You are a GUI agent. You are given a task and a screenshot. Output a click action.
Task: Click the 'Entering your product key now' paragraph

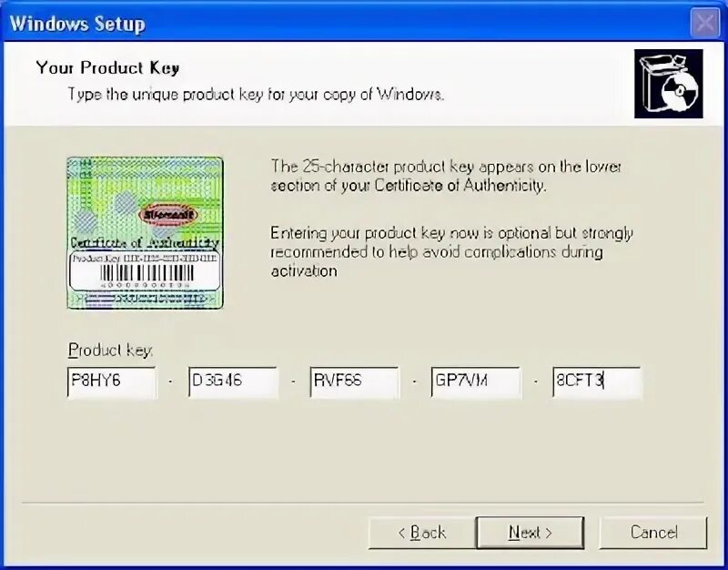(x=451, y=251)
